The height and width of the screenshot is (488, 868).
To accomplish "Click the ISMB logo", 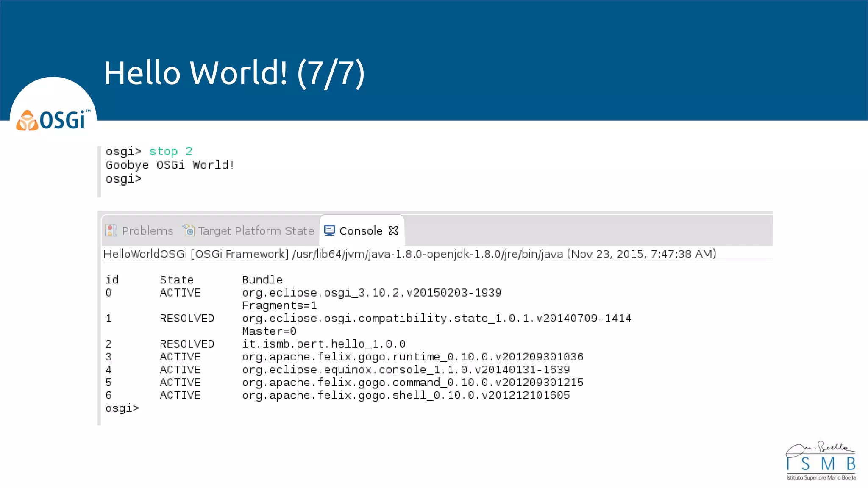I will [821, 460].
